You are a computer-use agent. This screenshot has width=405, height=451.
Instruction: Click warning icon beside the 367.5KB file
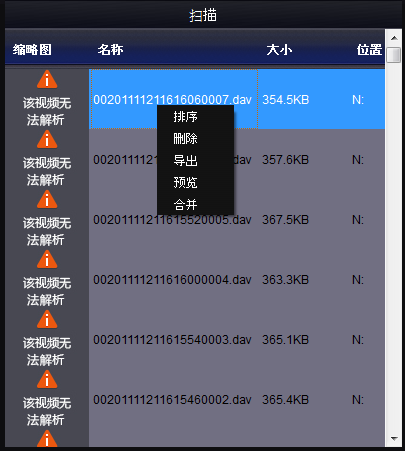pyautogui.click(x=47, y=199)
